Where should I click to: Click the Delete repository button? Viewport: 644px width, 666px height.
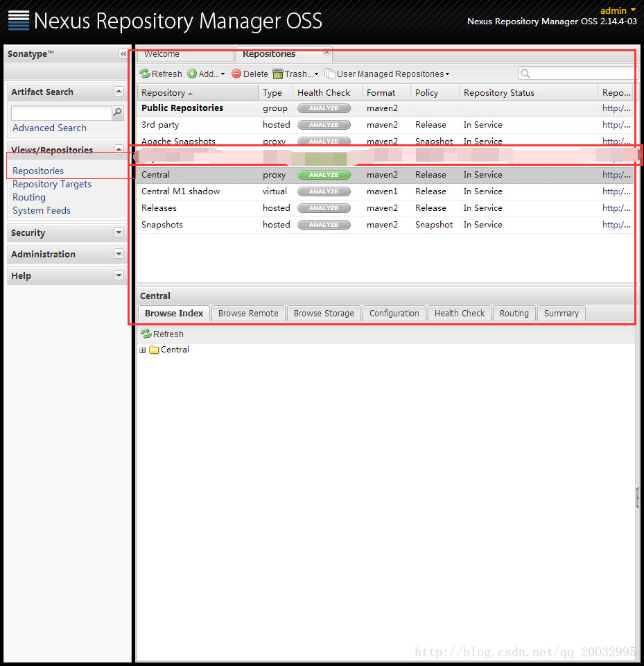250,74
